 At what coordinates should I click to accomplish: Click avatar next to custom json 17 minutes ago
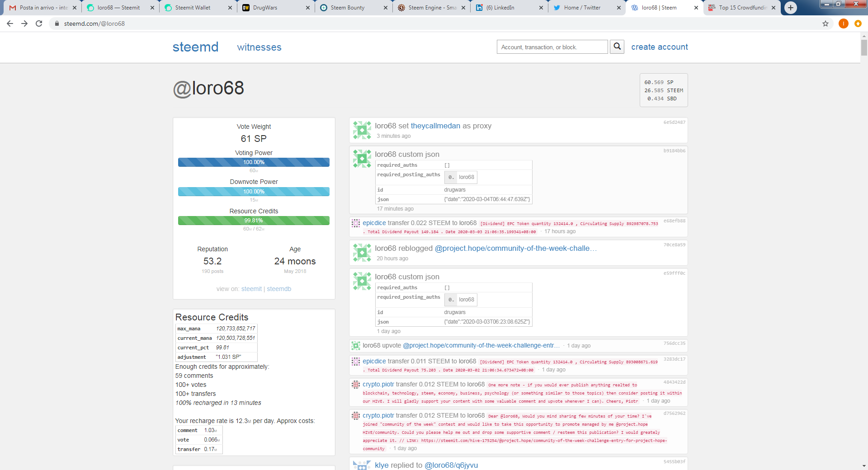coord(362,159)
